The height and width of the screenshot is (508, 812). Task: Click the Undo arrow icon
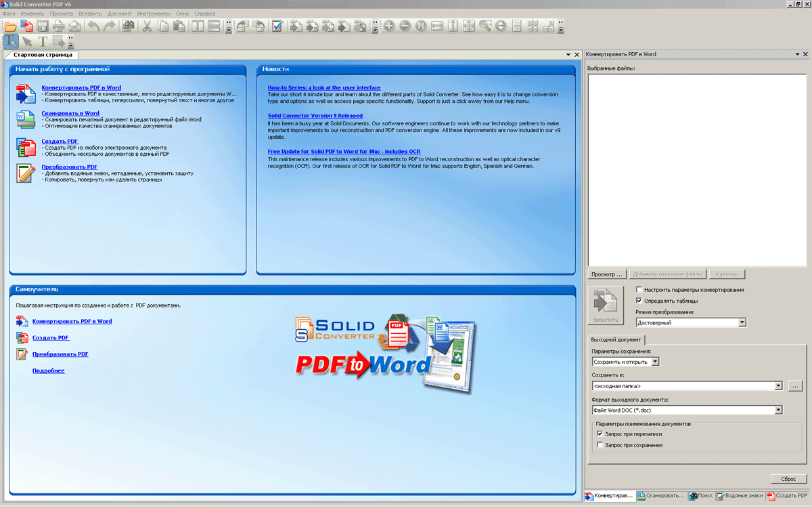[93, 26]
